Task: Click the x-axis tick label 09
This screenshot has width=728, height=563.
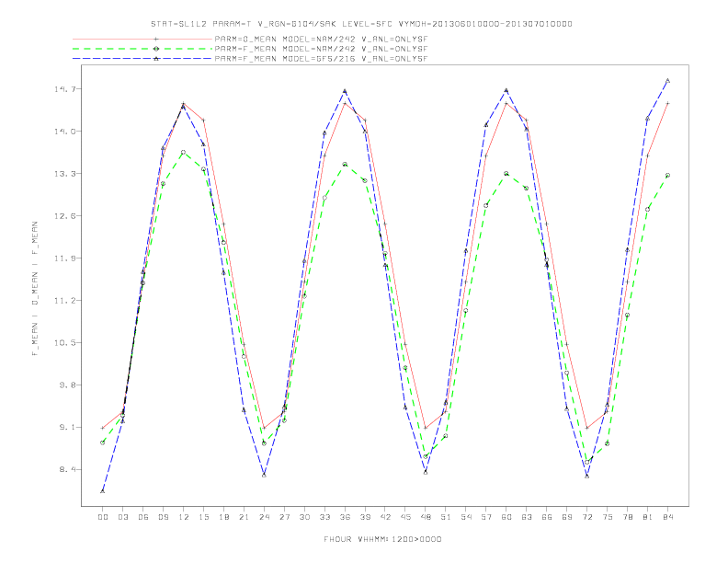Action: [163, 517]
